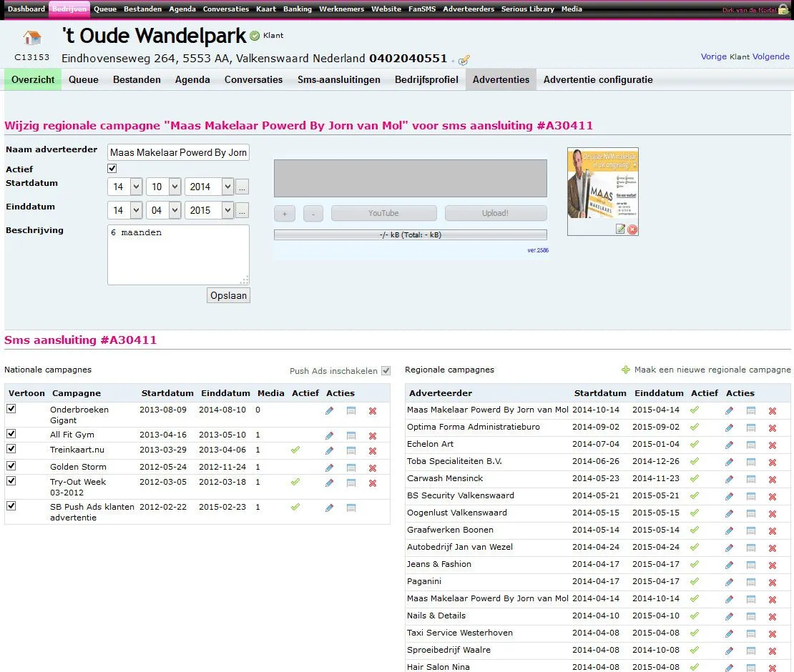Go to the Vorige klant link
The image size is (794, 672).
click(x=713, y=56)
